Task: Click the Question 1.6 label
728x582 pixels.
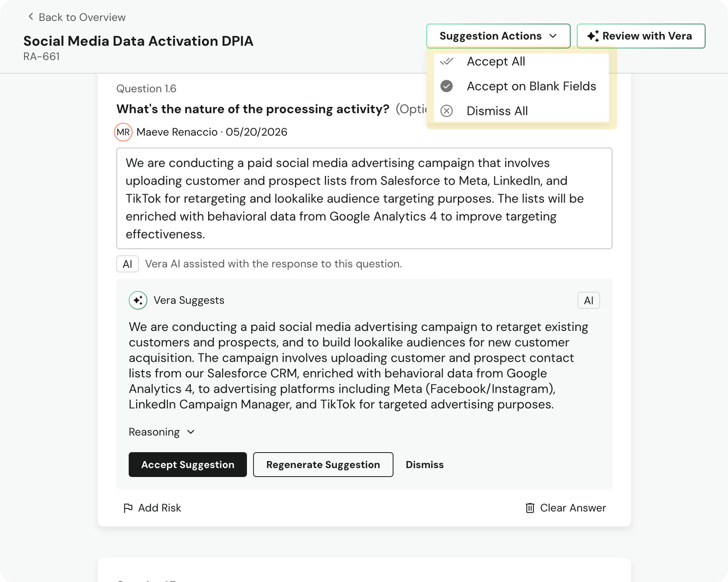Action: click(146, 89)
